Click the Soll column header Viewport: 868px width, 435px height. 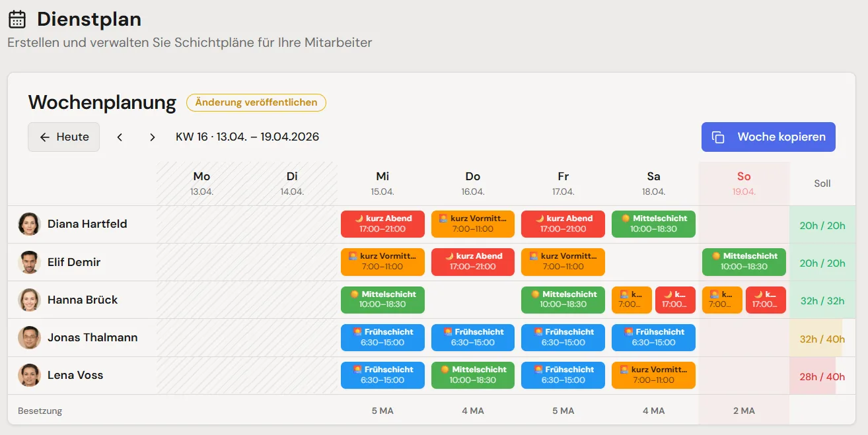click(822, 184)
